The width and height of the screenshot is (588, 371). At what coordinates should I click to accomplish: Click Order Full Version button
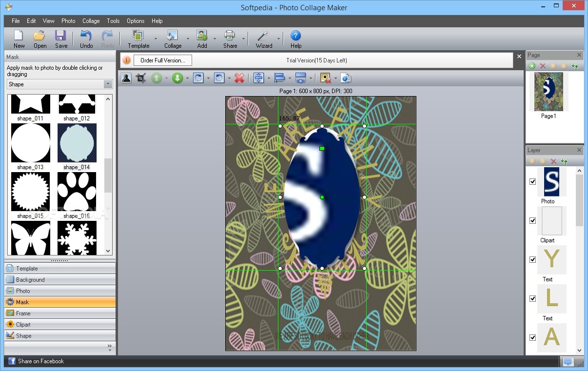[x=163, y=60]
